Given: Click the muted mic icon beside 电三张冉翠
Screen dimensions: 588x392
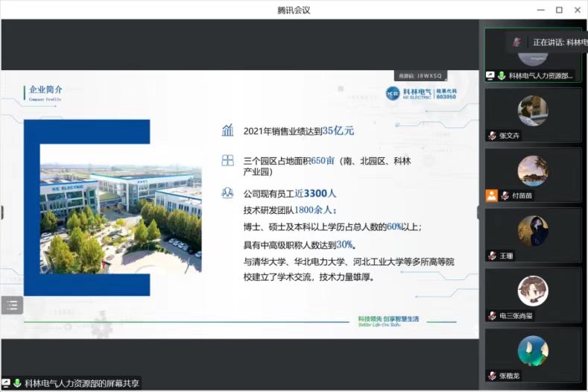Looking at the screenshot, I should [x=492, y=316].
